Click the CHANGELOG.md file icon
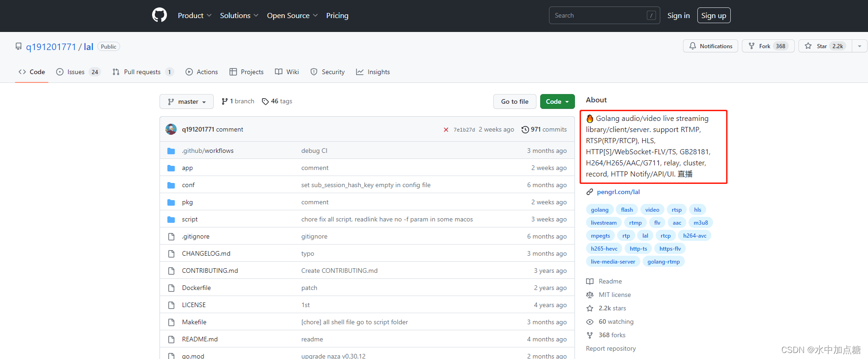This screenshot has width=868, height=359. click(x=171, y=254)
